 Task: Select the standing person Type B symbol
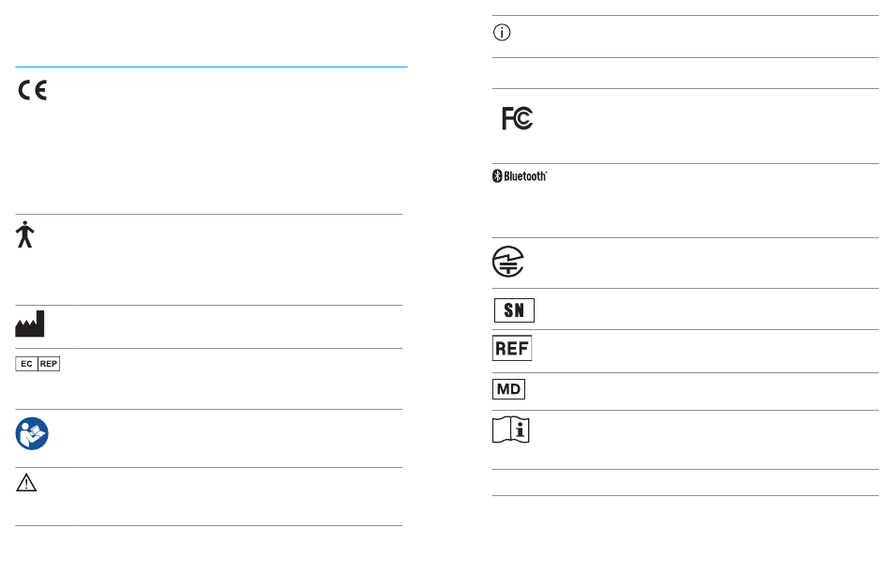[x=25, y=234]
